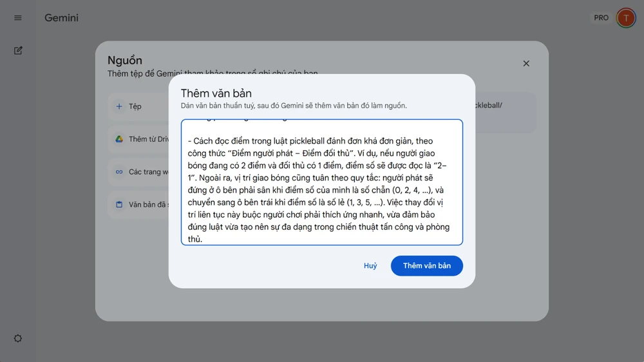Click the Thêm văn bản dialog heading
Image resolution: width=644 pixels, height=362 pixels.
(x=216, y=93)
